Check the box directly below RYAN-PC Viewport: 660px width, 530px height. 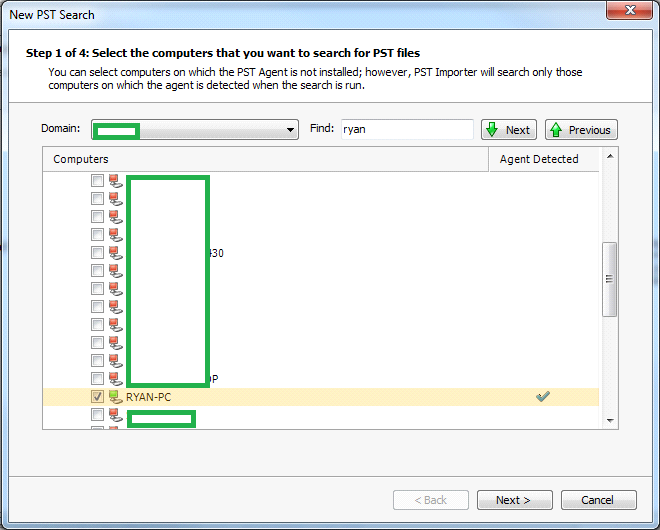97,415
